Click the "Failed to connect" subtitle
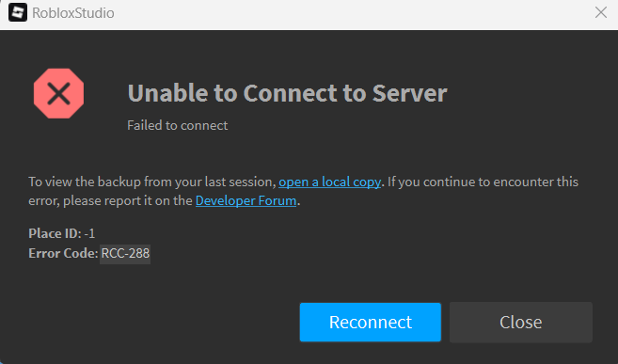618x364 pixels. coord(178,125)
